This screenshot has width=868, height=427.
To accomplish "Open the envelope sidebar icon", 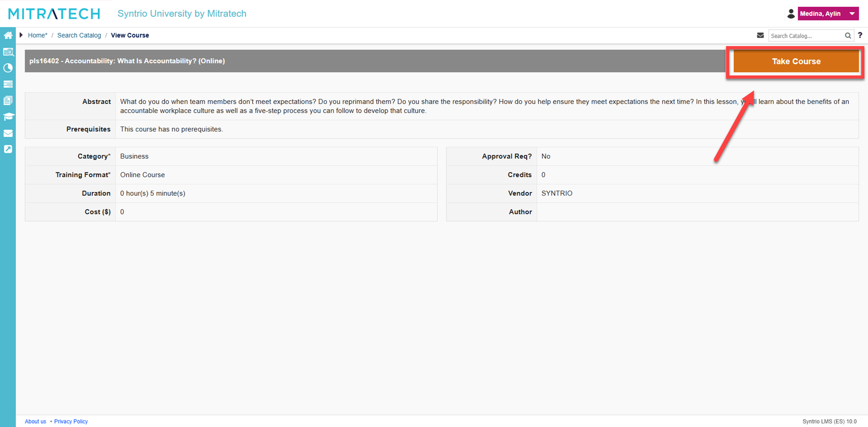I will pyautogui.click(x=8, y=133).
